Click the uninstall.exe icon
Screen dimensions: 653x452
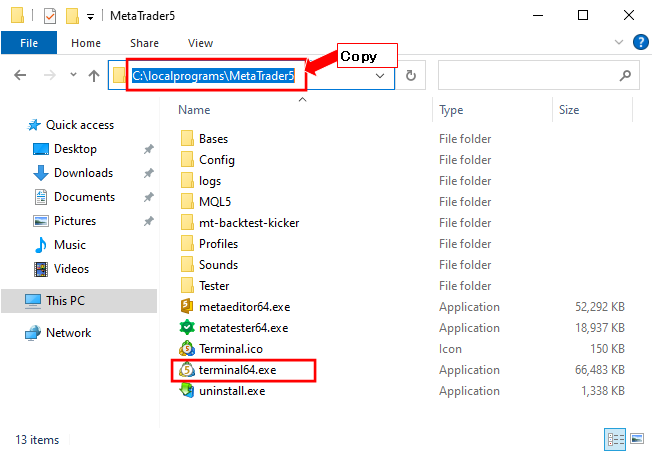tap(187, 391)
